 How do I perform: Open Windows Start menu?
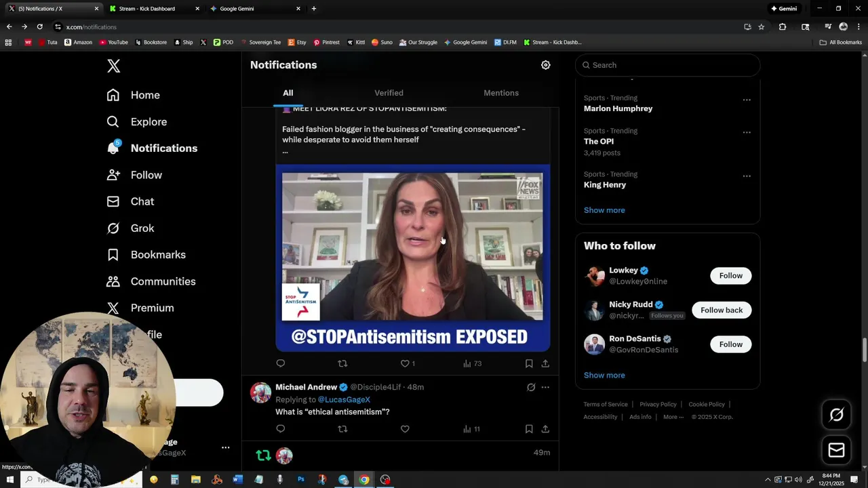click(x=9, y=479)
